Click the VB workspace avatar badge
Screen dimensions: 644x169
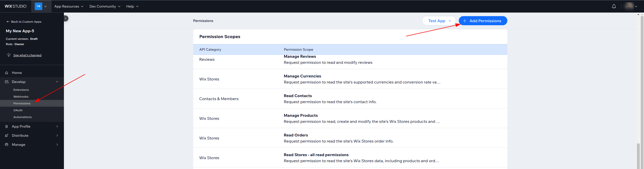39,6
